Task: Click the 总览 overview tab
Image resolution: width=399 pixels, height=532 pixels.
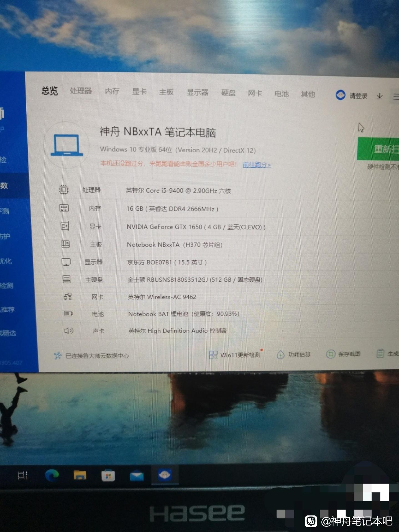Action: pos(50,91)
